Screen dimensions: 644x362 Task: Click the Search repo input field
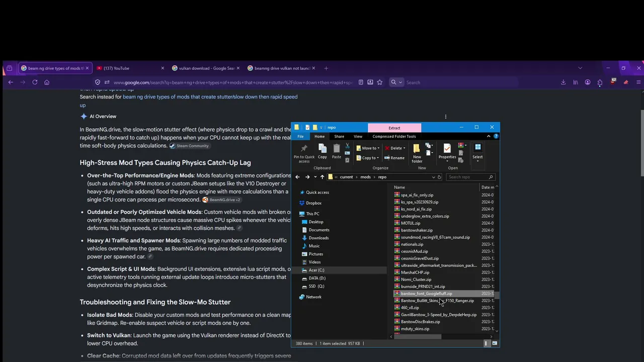click(470, 177)
